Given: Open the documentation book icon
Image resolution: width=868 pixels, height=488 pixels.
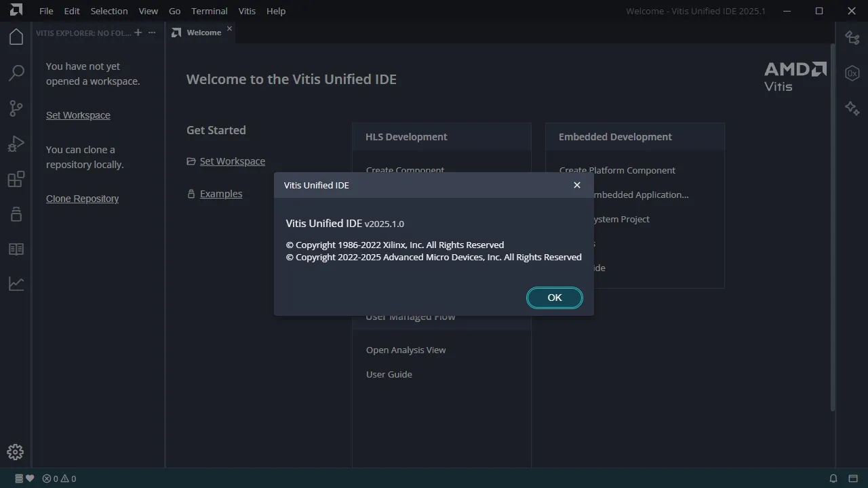Looking at the screenshot, I should [16, 249].
